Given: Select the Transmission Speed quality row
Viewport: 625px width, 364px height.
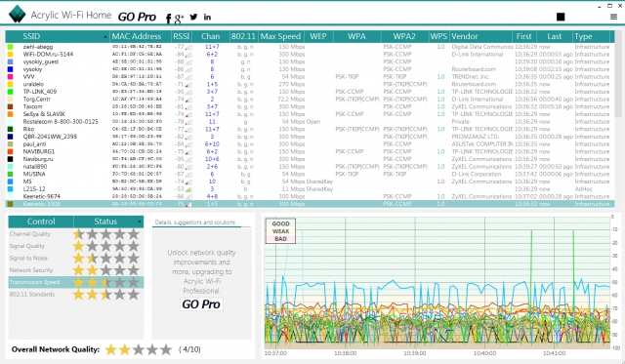Looking at the screenshot, I should coord(76,282).
